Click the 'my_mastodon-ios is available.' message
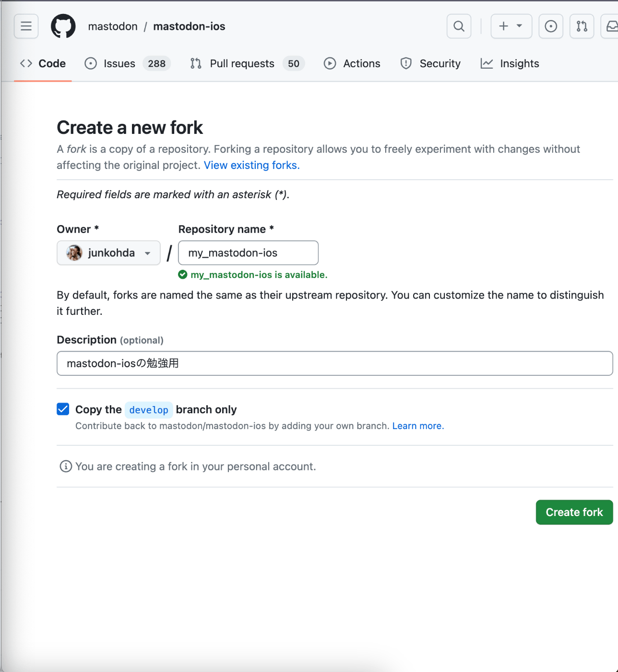 259,275
